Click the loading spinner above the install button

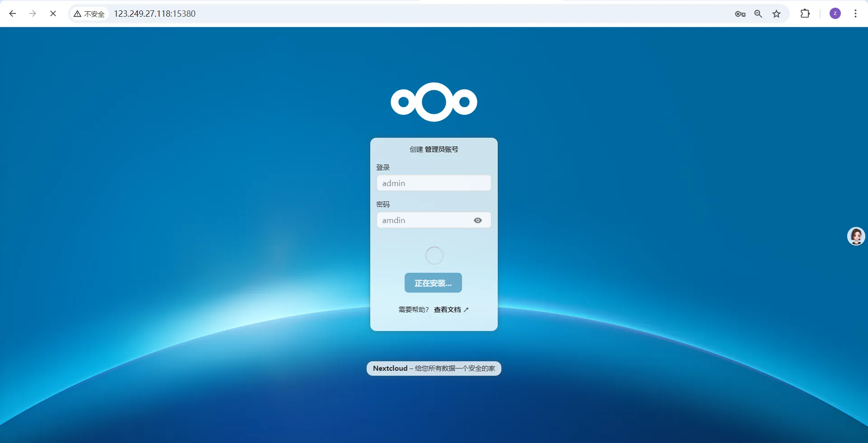[x=434, y=256]
